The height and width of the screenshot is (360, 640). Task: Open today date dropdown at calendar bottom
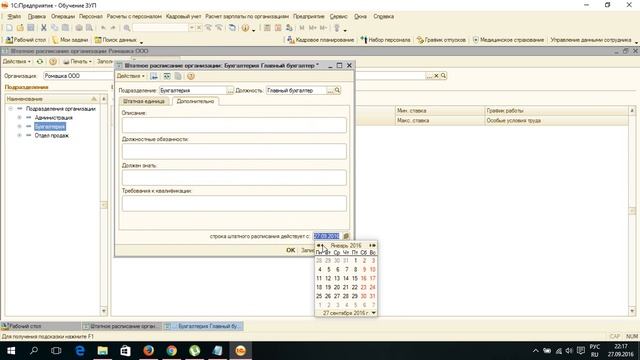pos(373,313)
